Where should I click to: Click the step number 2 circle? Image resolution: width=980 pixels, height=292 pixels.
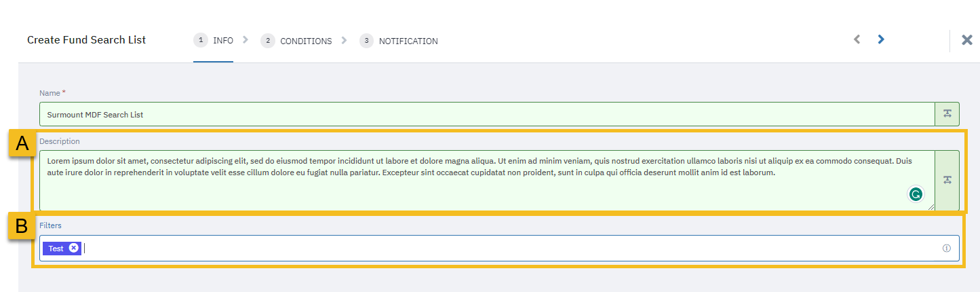[268, 41]
